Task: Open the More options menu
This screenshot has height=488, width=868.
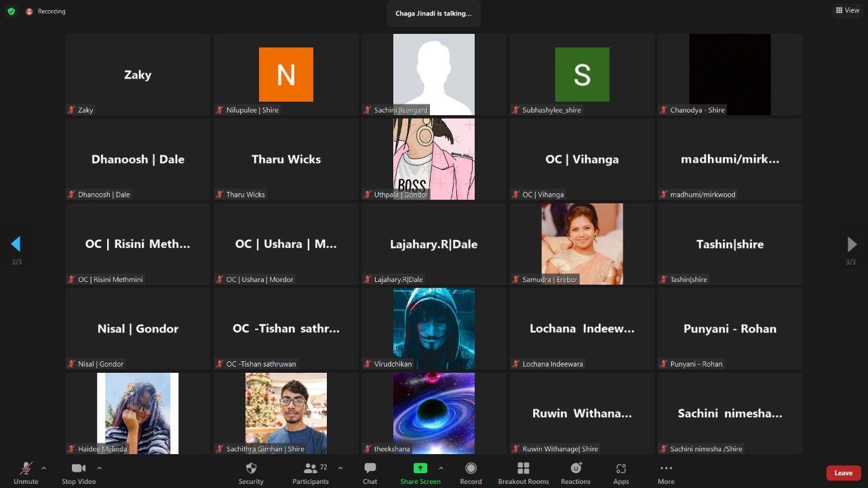Action: pos(665,472)
